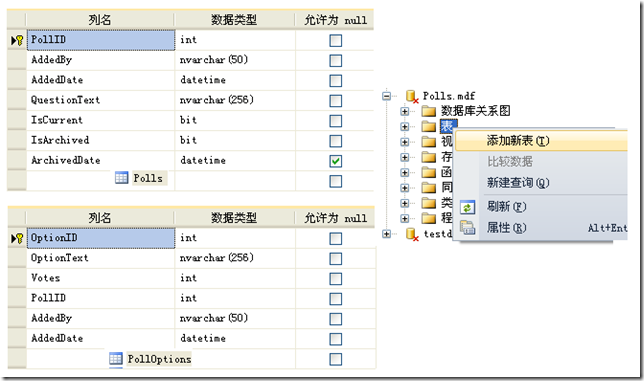Viewport: 644px width, 381px height.
Task: Choose 刷新(F) from context menu
Action: point(541,207)
